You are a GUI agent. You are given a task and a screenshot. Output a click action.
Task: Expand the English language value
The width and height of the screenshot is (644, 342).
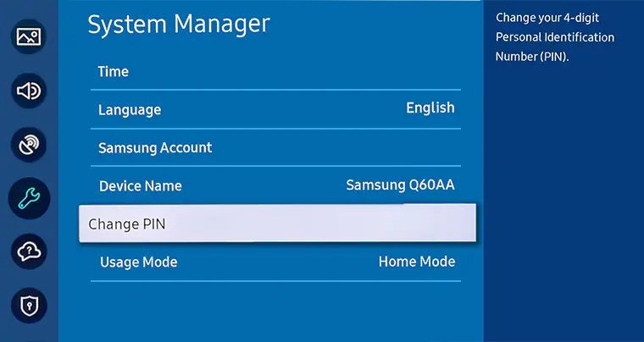[x=430, y=108]
